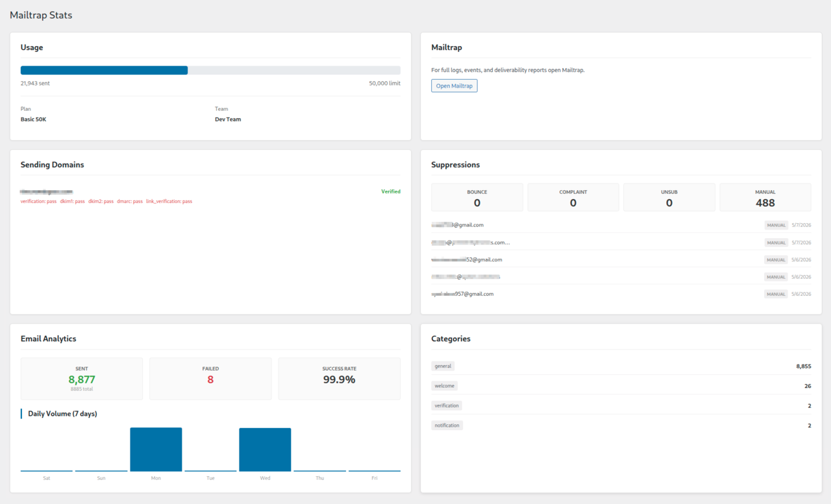The width and height of the screenshot is (831, 504).
Task: Click the 26 welcome count
Action: point(808,385)
